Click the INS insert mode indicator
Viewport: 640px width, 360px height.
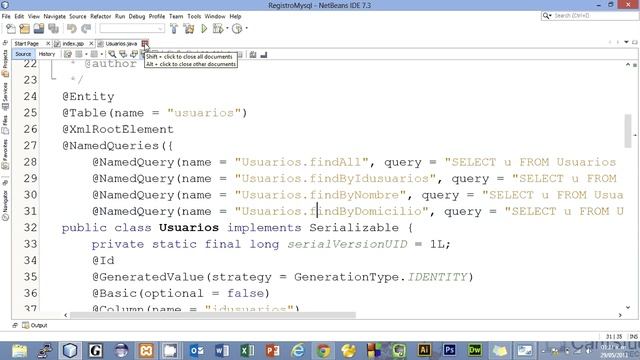coord(633,337)
